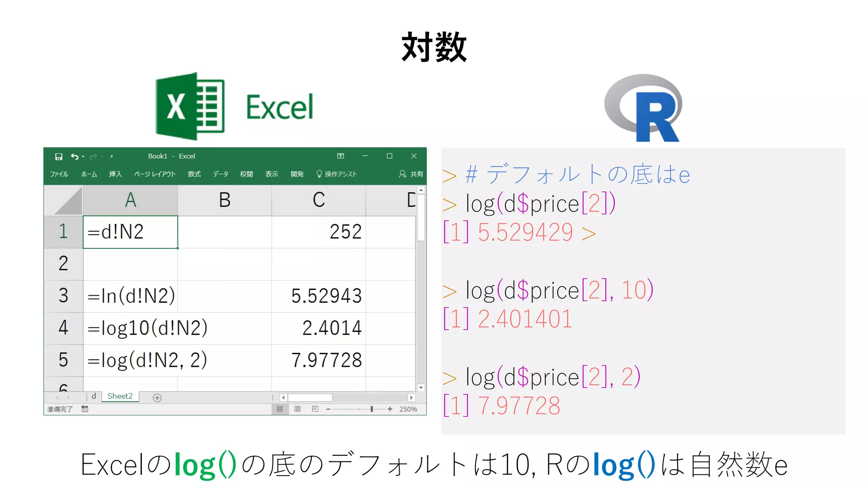The width and height of the screenshot is (868, 488).
Task: Click the macro recording icon in status bar
Action: pos(85,409)
